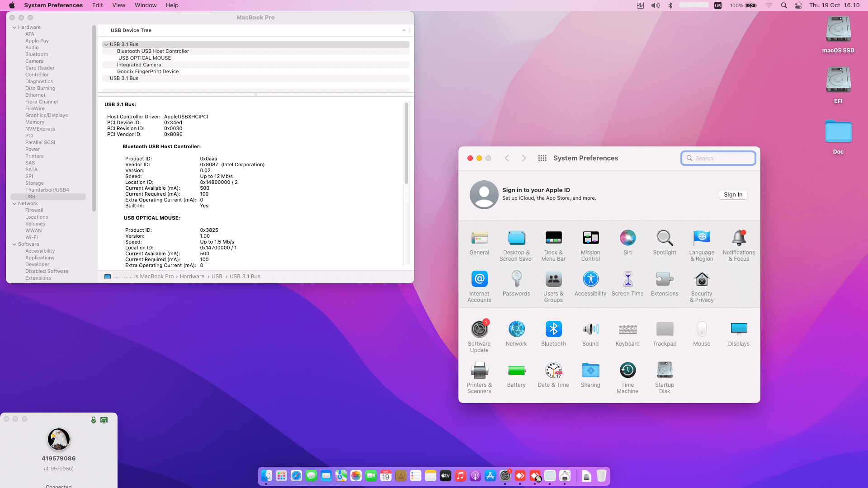Open the Startup Disk pane

point(664,371)
